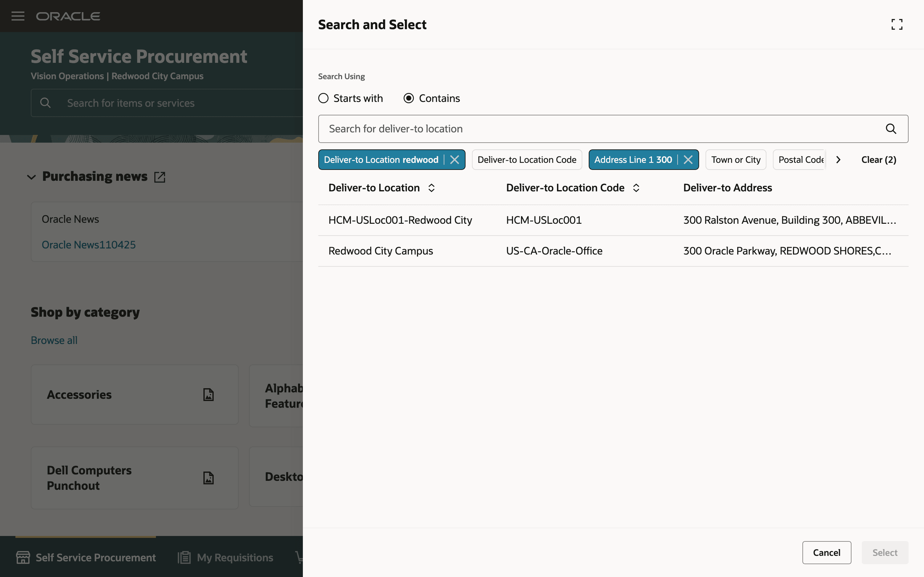Click the hamburger navigation menu icon
The height and width of the screenshot is (577, 924).
tap(18, 16)
